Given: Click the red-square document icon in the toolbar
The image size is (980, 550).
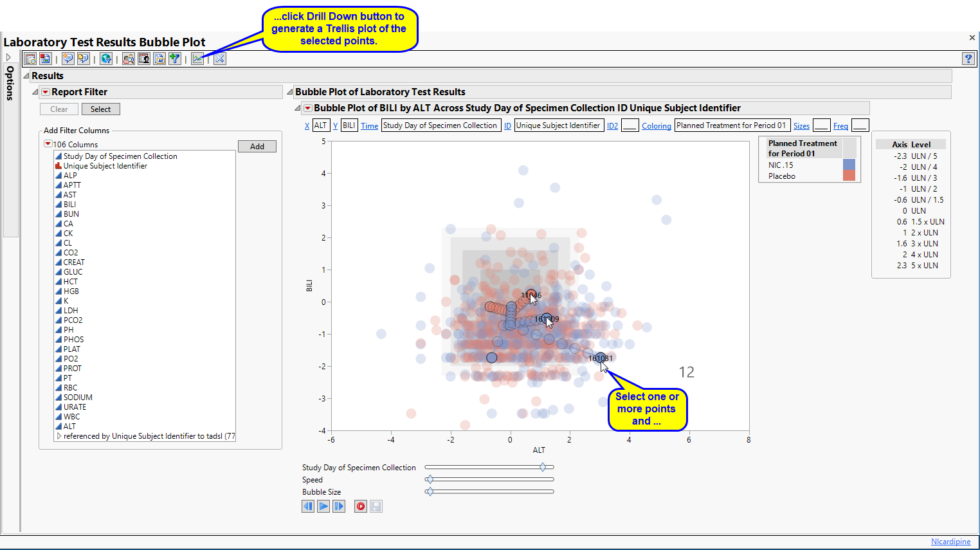Looking at the screenshot, I should (45, 59).
